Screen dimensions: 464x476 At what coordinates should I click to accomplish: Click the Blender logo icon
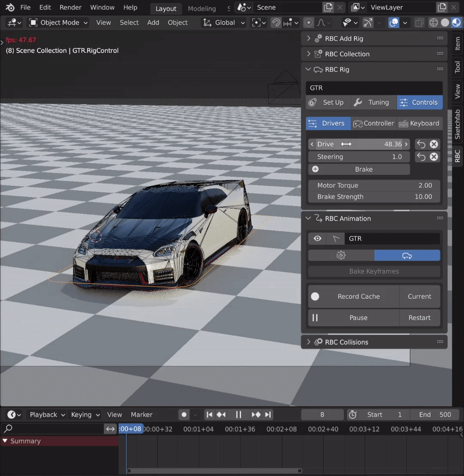pos(10,8)
